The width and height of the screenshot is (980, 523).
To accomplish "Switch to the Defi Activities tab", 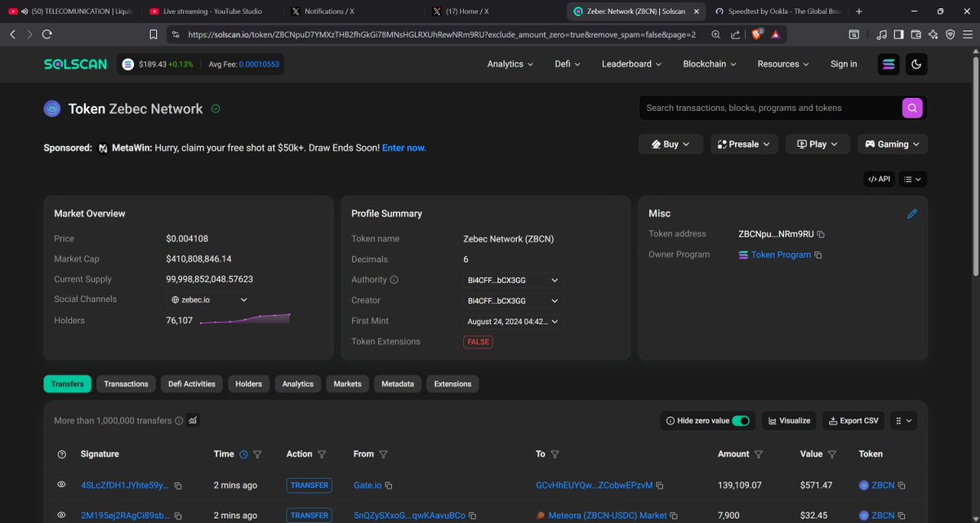I will (x=192, y=384).
